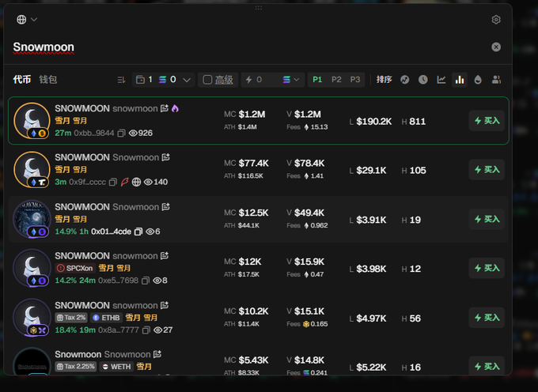Click the eye views count 140
The height and width of the screenshot is (392, 538).
(156, 183)
